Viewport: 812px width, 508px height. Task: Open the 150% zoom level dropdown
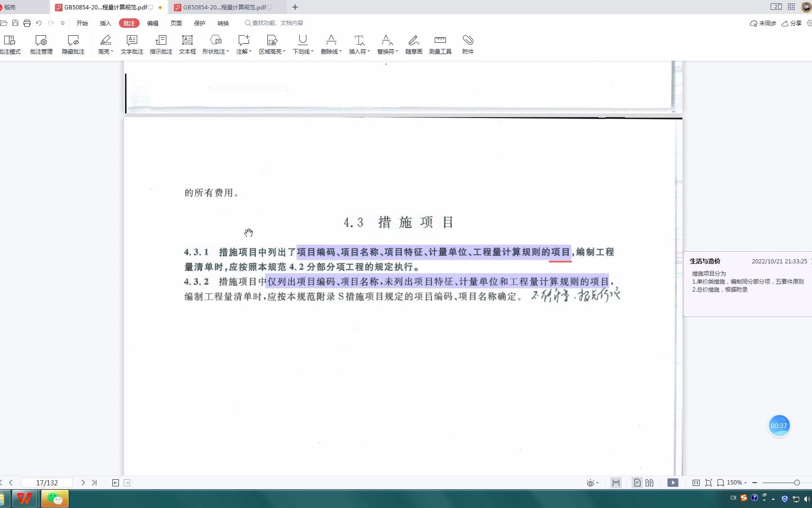736,483
